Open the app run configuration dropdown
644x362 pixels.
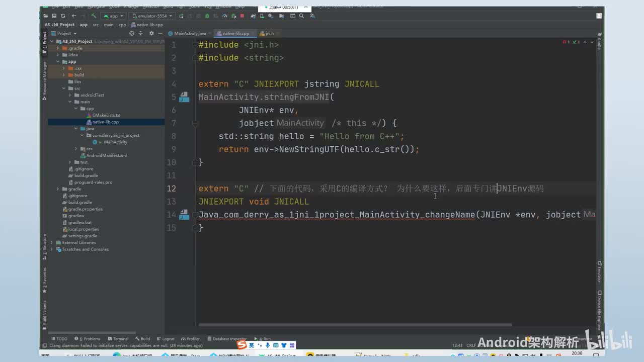113,16
